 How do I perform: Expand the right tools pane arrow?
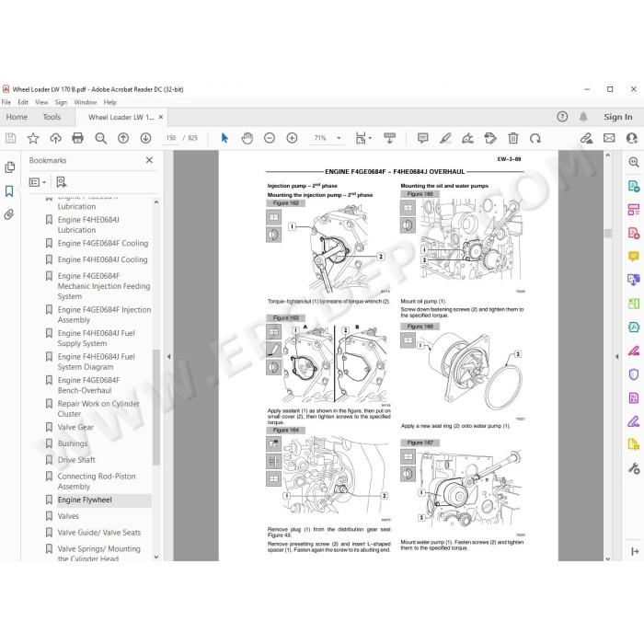pyautogui.click(x=616, y=357)
